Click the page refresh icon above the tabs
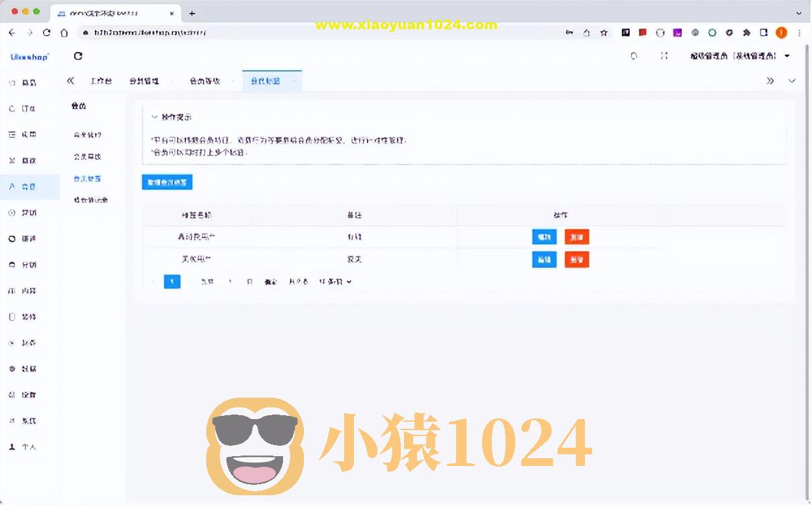Viewport: 812px width, 505px height. [77, 56]
